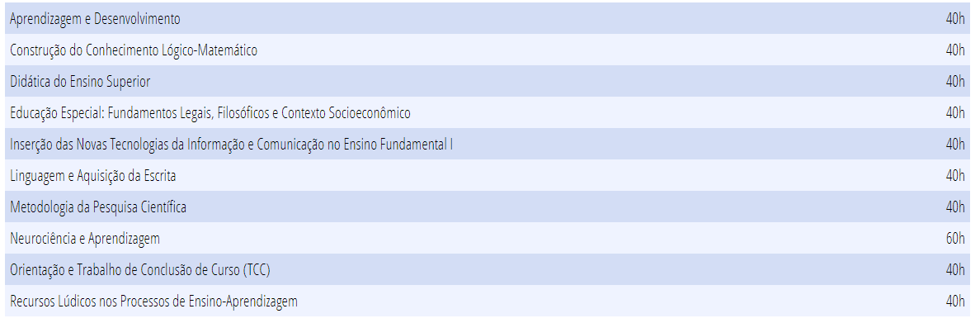The height and width of the screenshot is (323, 980).
Task: Click 40h beside Construção do Conhecimento row
Action: click(x=955, y=50)
